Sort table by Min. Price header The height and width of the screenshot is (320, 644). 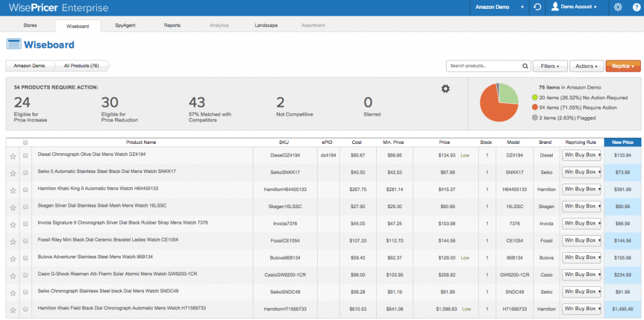[394, 143]
